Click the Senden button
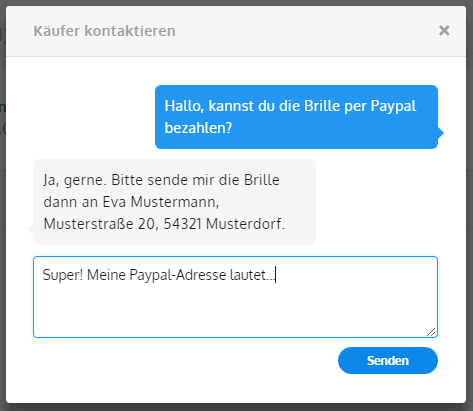Screen dimensions: 473x411 [x=388, y=360]
